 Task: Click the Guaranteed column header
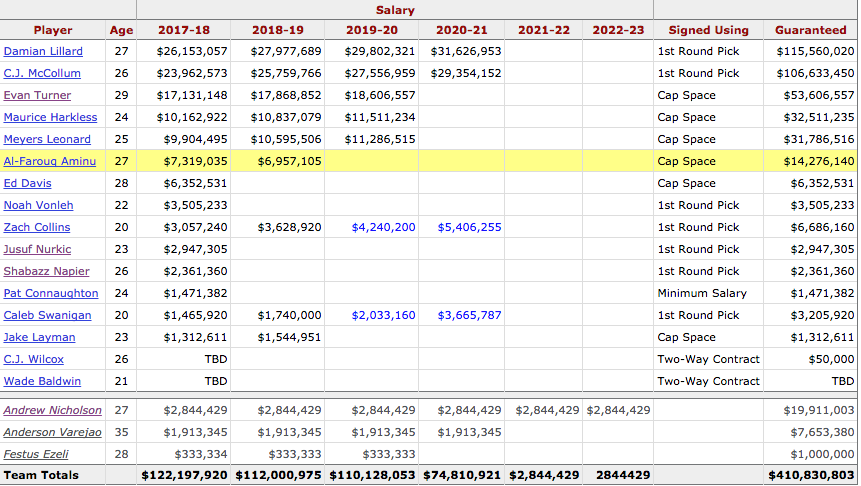[810, 30]
